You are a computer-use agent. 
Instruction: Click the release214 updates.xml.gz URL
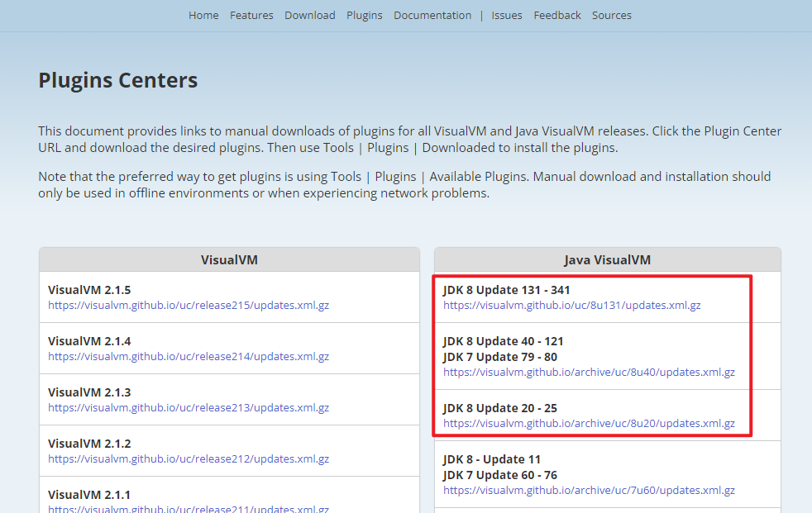click(x=189, y=356)
